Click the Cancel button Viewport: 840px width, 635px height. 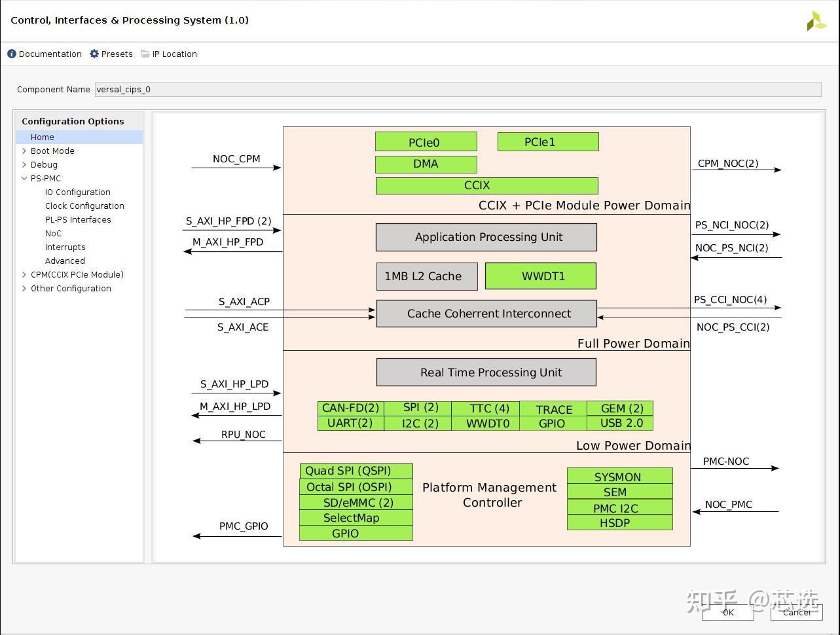pyautogui.click(x=796, y=613)
